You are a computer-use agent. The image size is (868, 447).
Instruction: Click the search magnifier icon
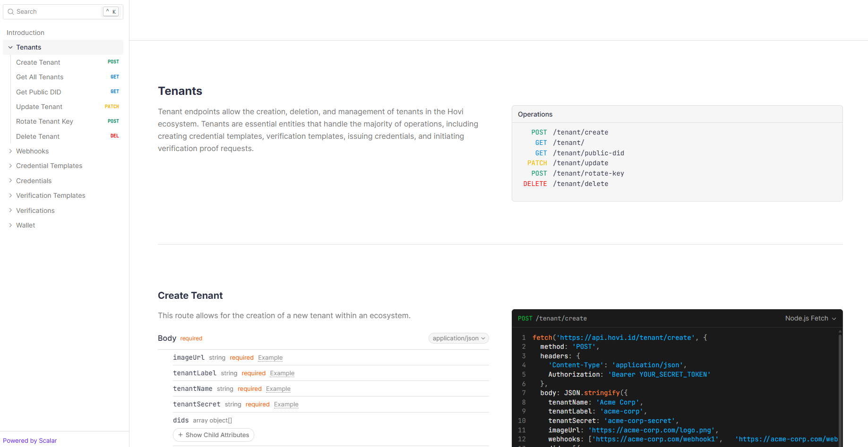10,12
